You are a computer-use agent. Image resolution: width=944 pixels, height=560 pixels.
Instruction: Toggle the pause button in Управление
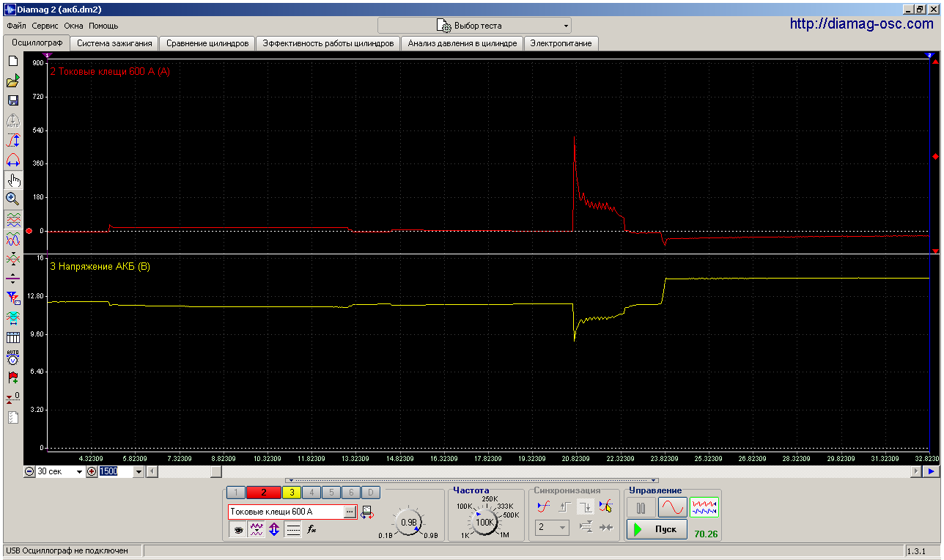641,507
